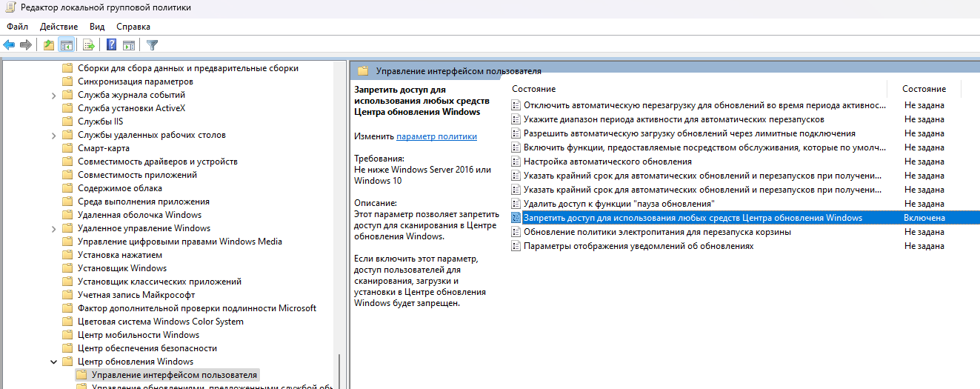
Task: Go up one level via folder arrow icon
Action: 49,45
